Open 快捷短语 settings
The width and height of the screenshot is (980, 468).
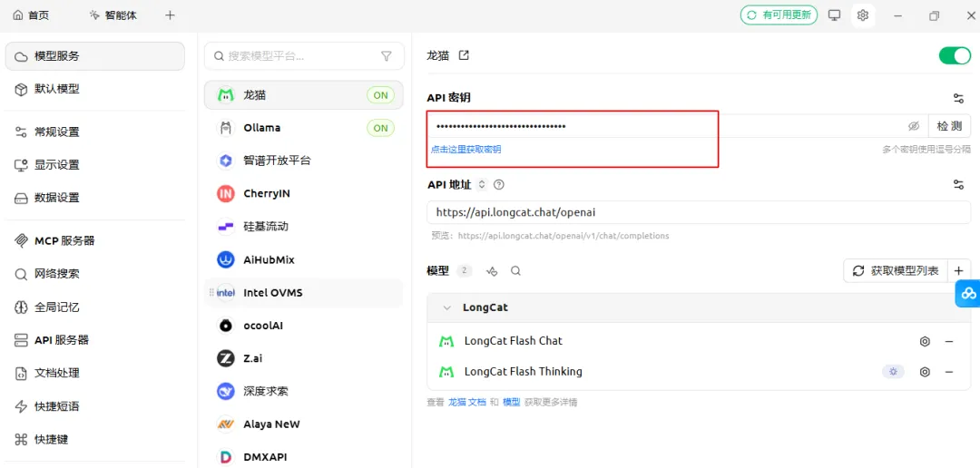pyautogui.click(x=95, y=406)
